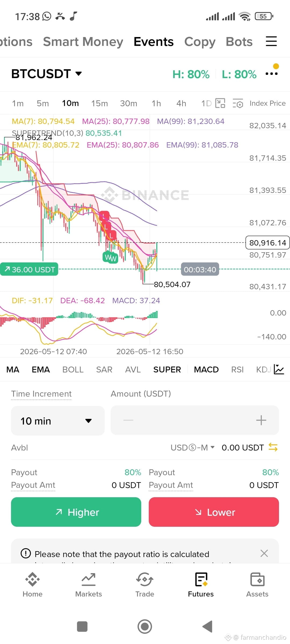Toggle the EMA indicator
The height and width of the screenshot is (644, 290).
41,369
